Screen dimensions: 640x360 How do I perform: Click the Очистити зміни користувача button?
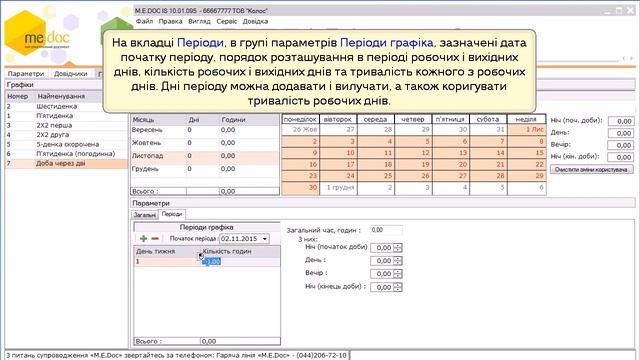(591, 169)
